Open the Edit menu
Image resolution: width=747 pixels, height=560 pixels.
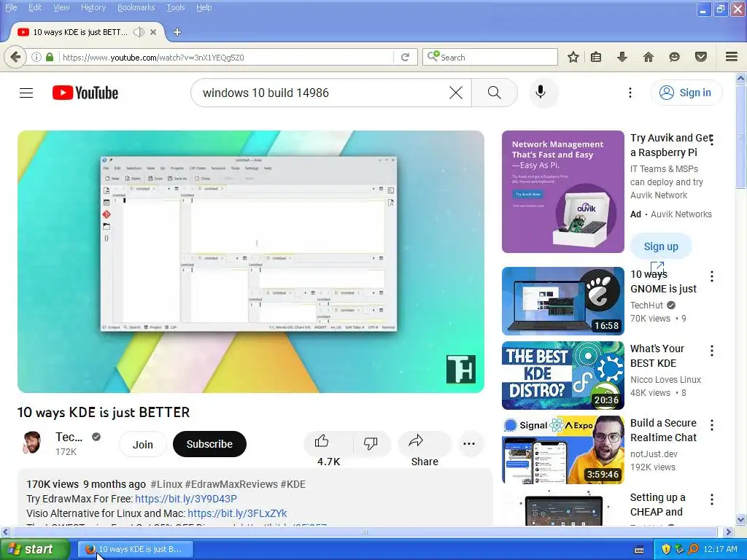(35, 7)
